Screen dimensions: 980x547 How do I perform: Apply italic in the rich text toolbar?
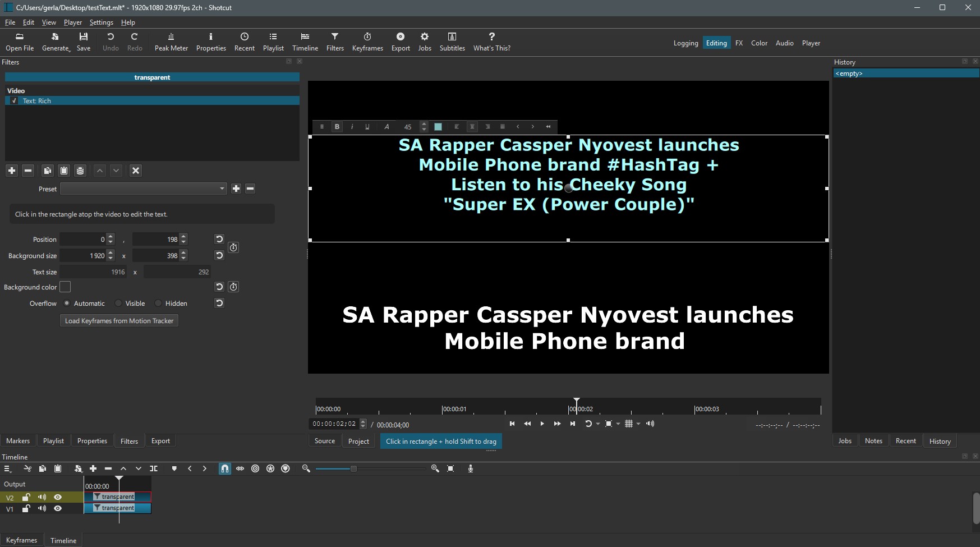[x=352, y=127]
